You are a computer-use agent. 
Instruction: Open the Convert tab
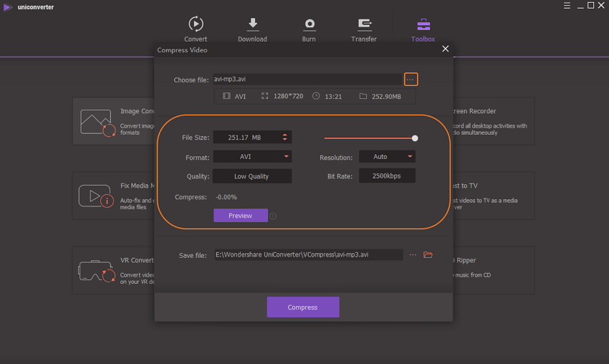196,29
